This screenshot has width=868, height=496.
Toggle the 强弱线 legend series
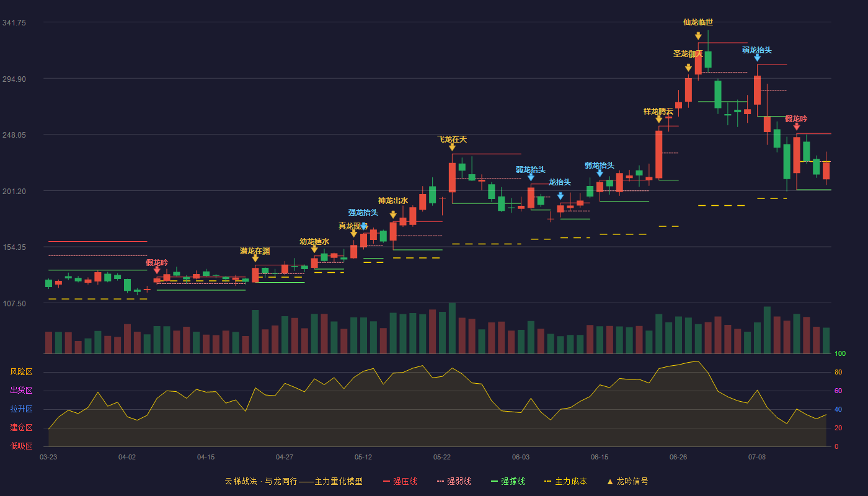(x=454, y=481)
